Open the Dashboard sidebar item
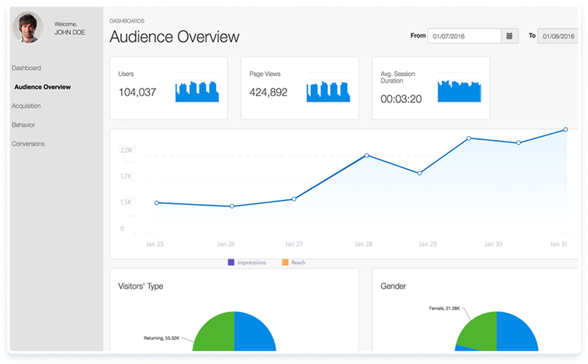This screenshot has height=364, width=588. click(26, 68)
